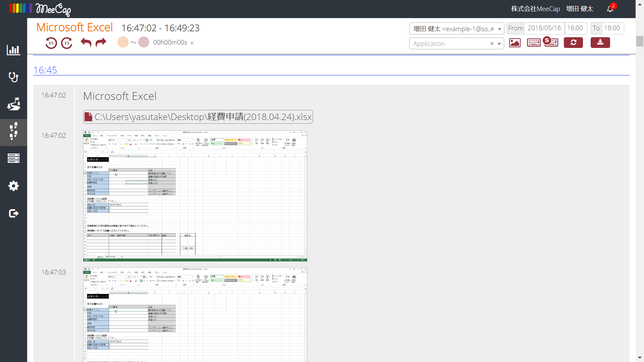This screenshot has height=362, width=644.
Task: Open the 16:47:02 Excel screenshot thumbnail
Action: 195,196
